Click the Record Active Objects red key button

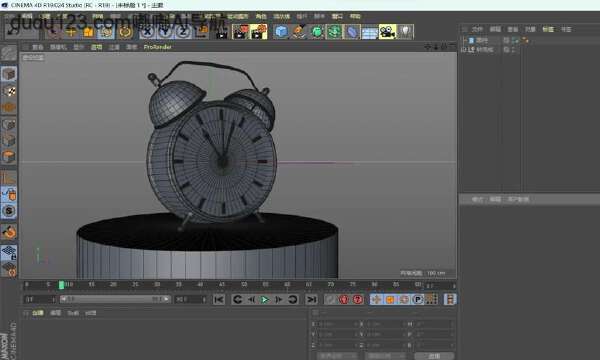point(344,299)
